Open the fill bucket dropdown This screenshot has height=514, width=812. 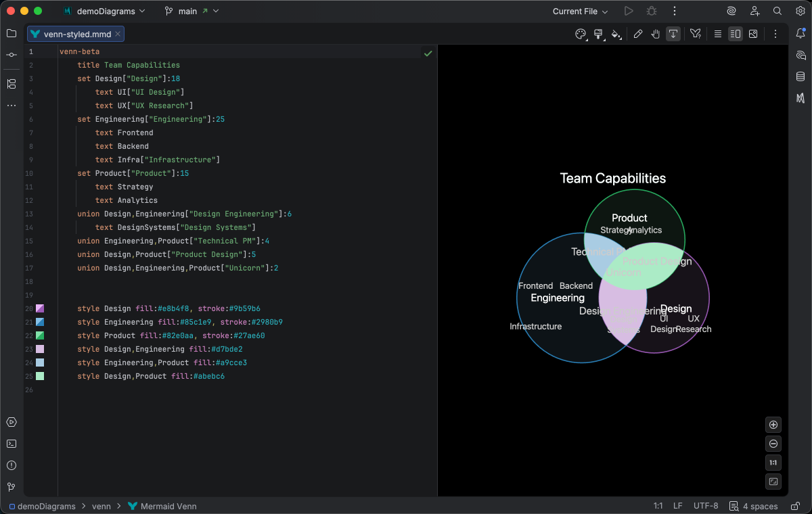click(x=616, y=34)
